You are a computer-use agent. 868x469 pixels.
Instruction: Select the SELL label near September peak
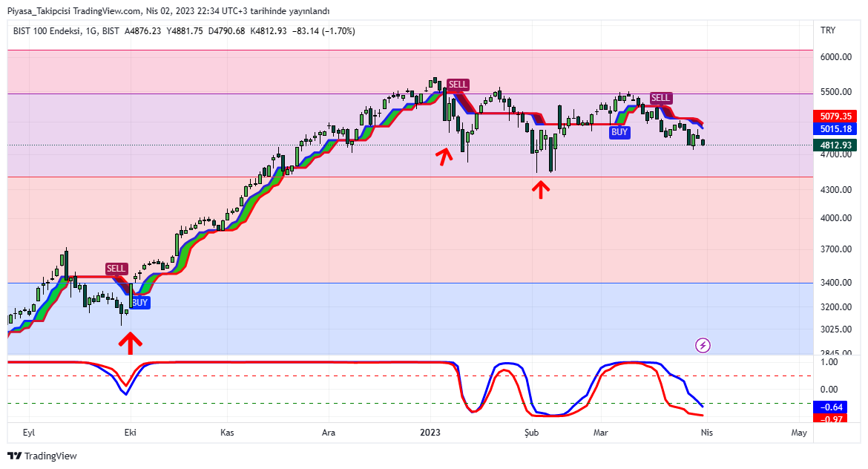pyautogui.click(x=116, y=269)
